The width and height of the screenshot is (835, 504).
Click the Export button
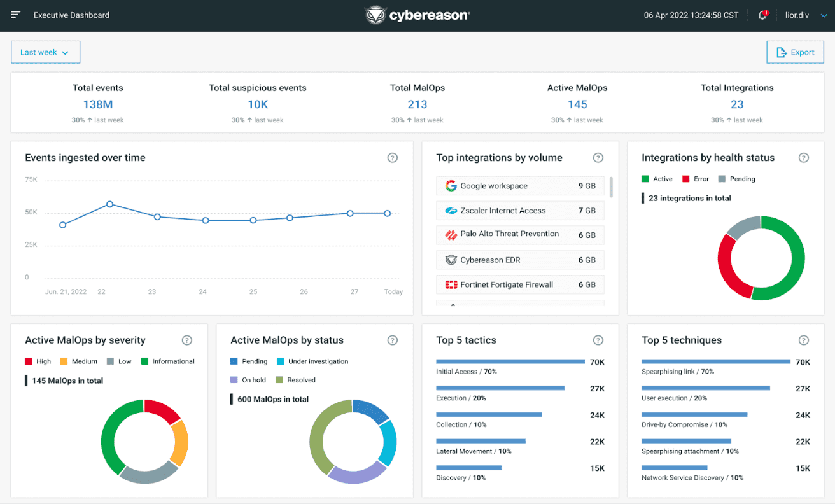[795, 52]
